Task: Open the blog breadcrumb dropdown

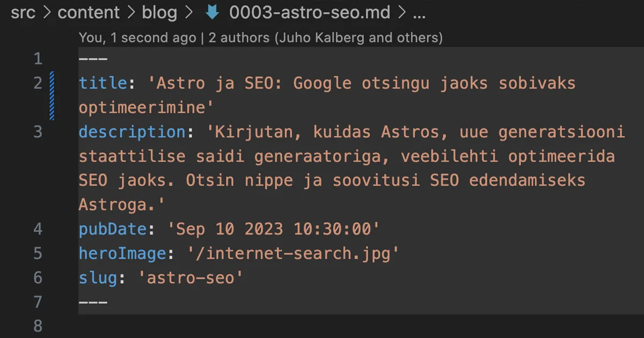Action: (159, 13)
